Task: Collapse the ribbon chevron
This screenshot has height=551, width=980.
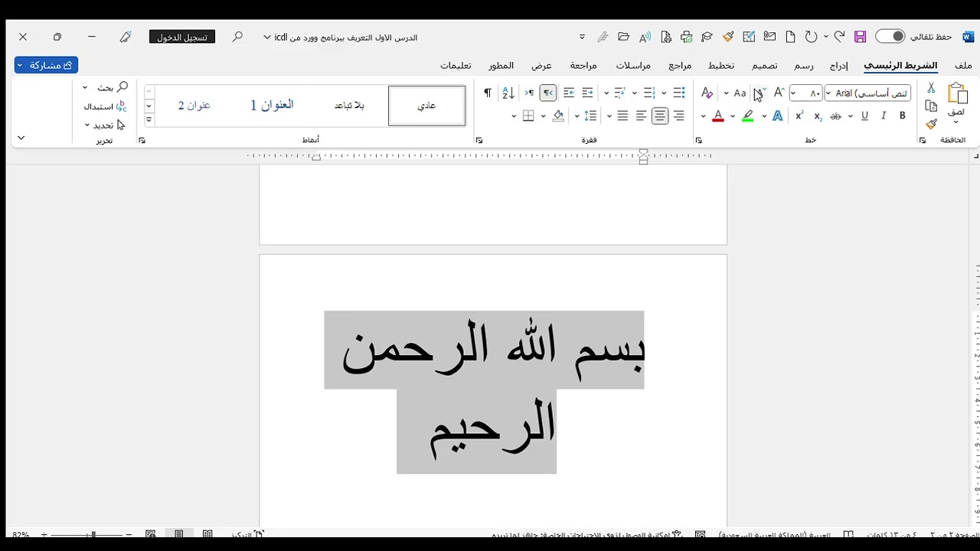Action: [x=21, y=138]
